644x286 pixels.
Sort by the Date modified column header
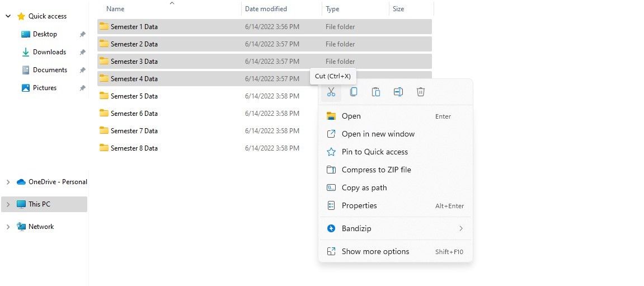(266, 9)
